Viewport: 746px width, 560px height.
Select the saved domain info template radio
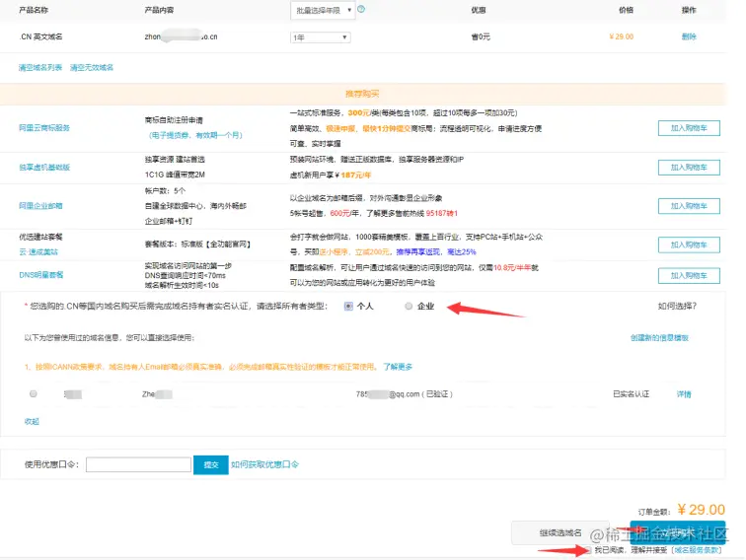coord(34,393)
